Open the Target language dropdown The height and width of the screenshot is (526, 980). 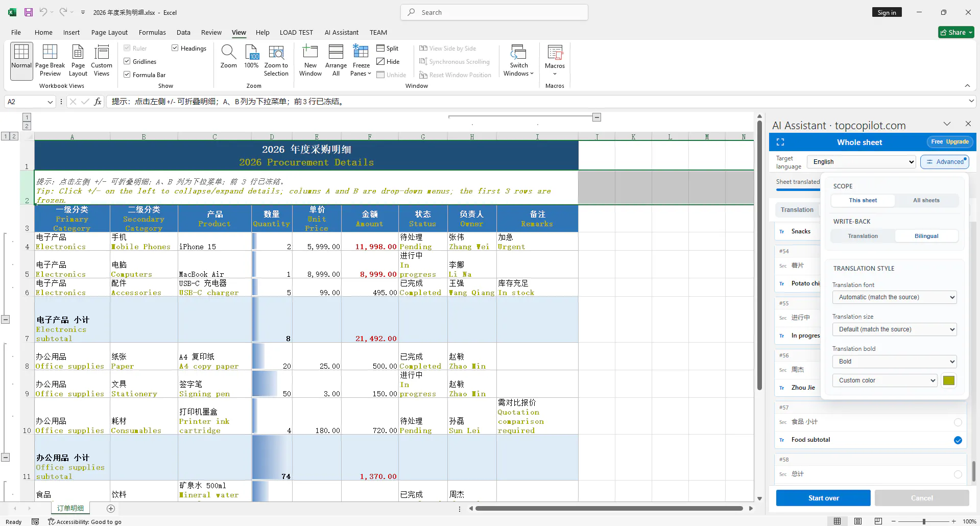pos(862,162)
